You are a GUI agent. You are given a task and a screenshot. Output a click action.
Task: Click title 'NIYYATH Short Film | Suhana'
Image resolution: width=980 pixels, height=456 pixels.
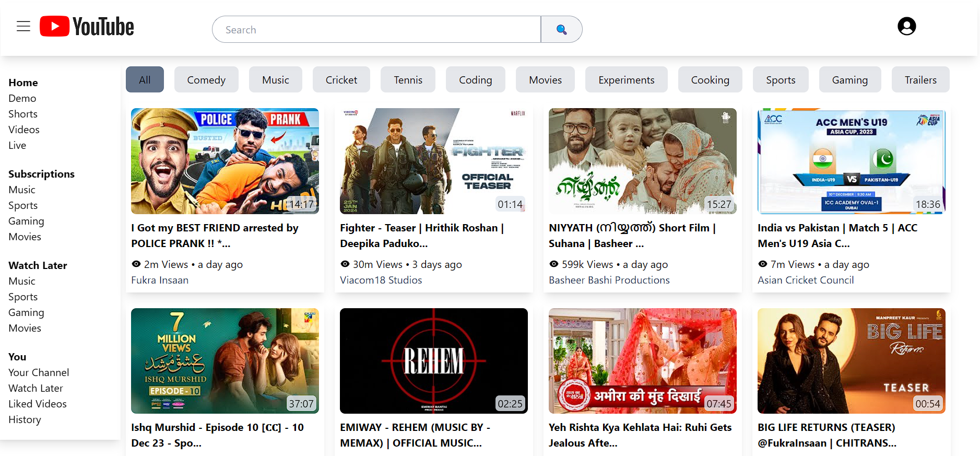[x=632, y=236]
